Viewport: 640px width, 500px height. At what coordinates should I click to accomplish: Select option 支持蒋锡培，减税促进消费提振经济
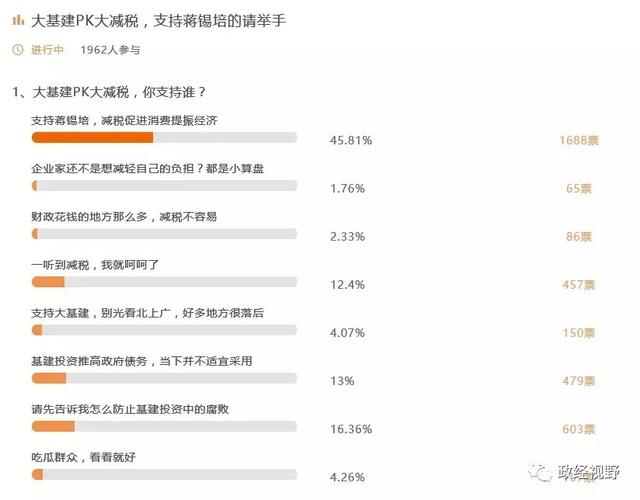(124, 120)
